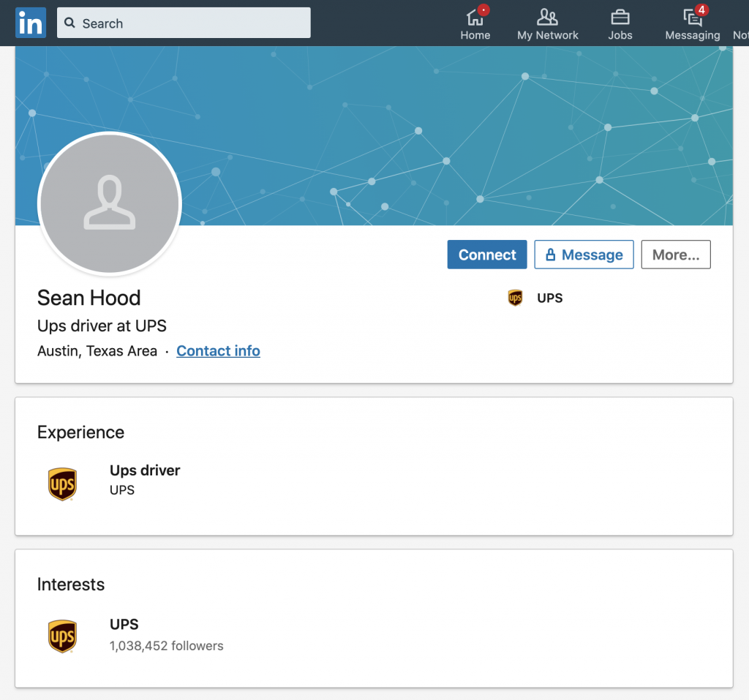Click the Ups driver job title

[x=145, y=470]
